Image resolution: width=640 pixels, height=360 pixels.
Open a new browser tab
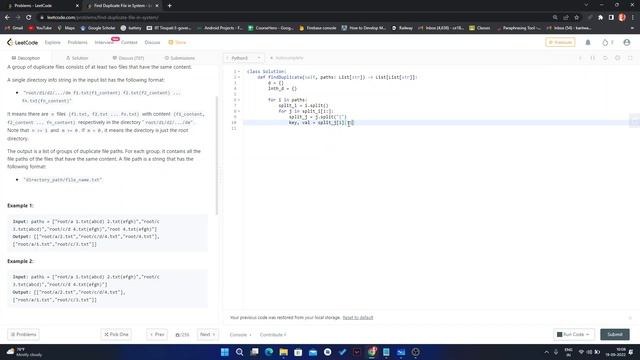pos(169,6)
